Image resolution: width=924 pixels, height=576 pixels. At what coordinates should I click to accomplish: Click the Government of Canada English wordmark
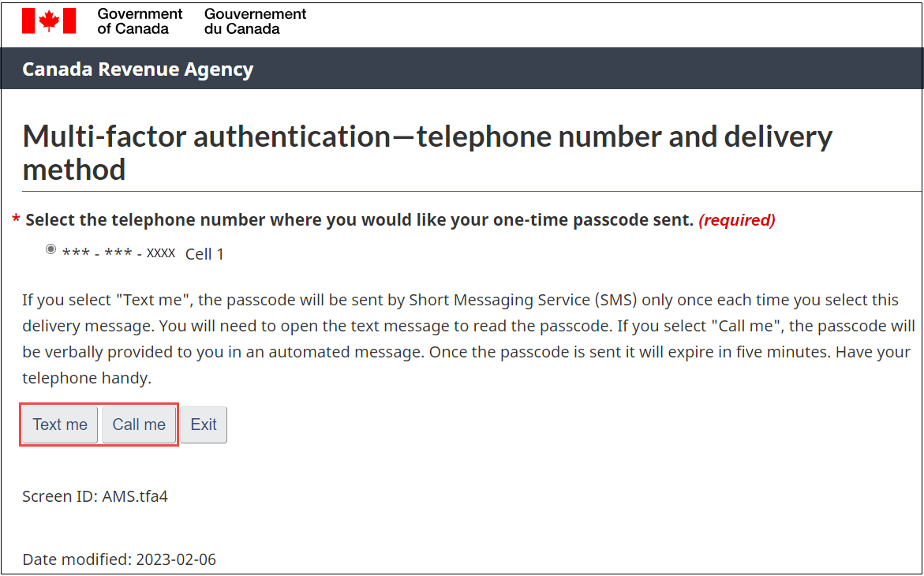[140, 21]
